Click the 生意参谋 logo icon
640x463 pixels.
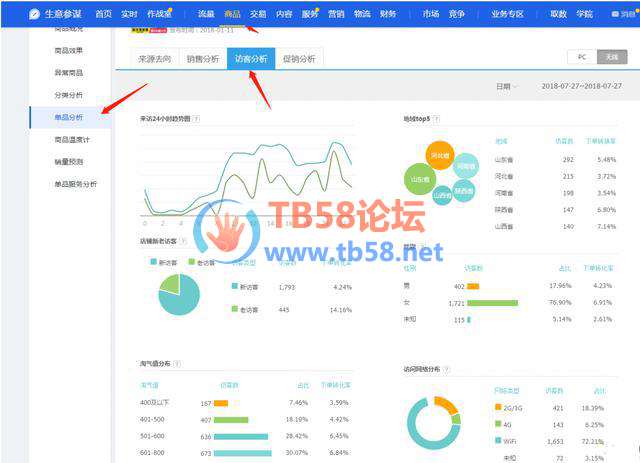coord(35,14)
